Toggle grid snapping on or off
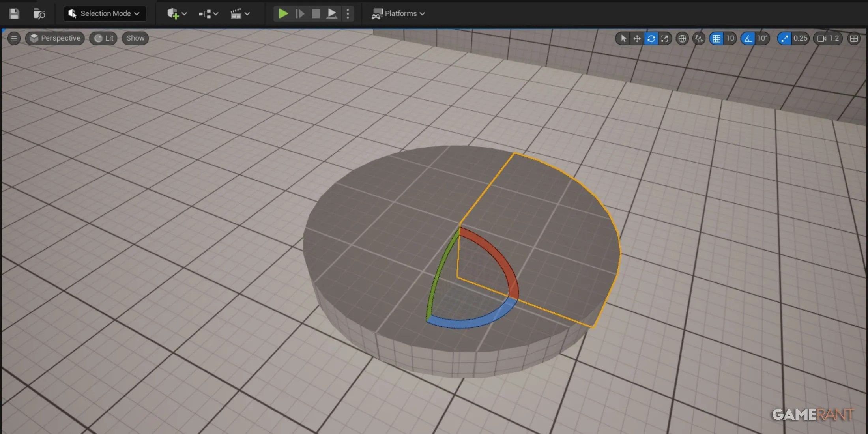Viewport: 868px width, 434px height. 716,39
